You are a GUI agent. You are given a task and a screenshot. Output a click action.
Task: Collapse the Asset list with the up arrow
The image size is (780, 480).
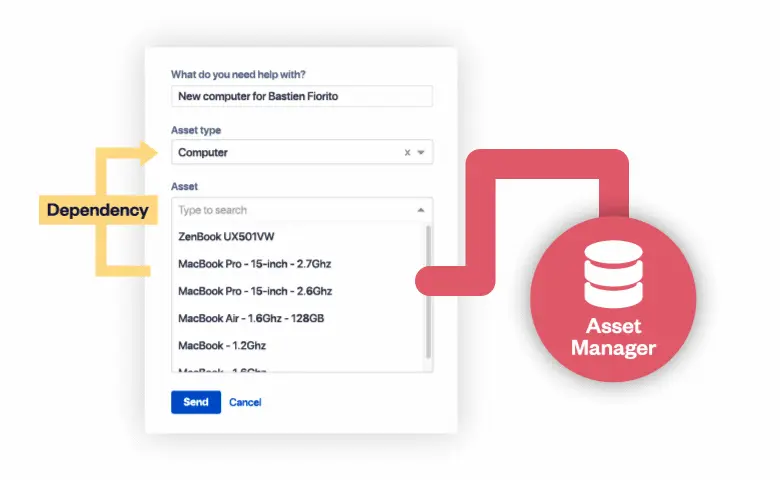pyautogui.click(x=421, y=210)
